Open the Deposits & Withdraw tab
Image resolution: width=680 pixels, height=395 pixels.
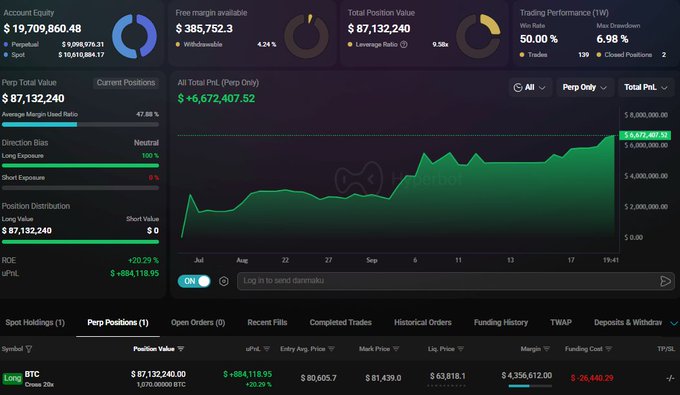click(x=628, y=322)
